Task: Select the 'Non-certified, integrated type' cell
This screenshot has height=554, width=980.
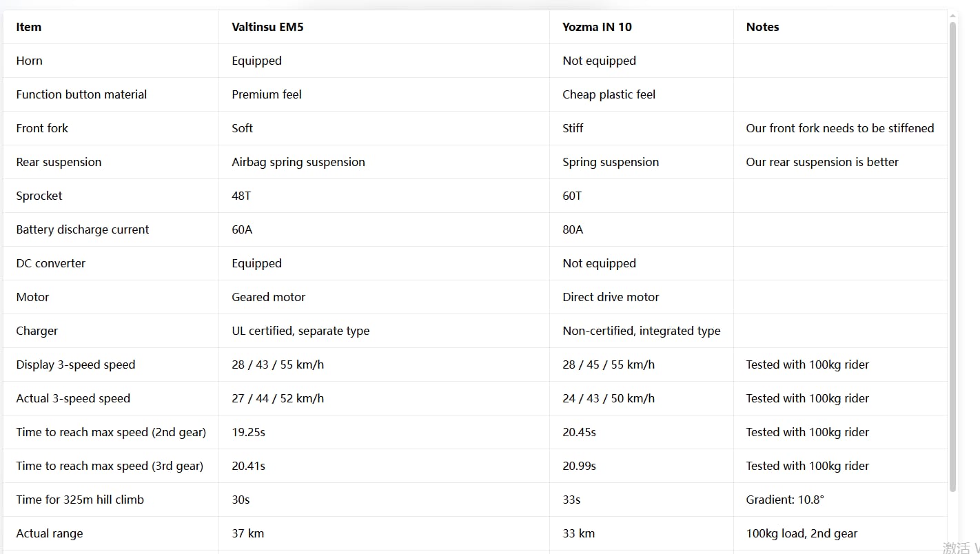Action: coord(641,331)
